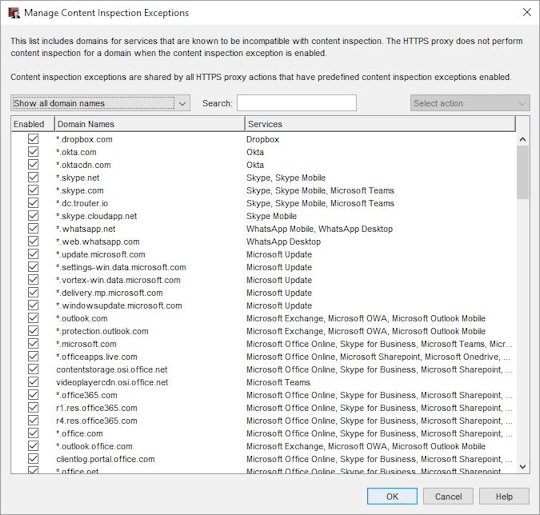Toggle the *.officeapps.live.com checkbox
540x515 pixels.
click(33, 356)
